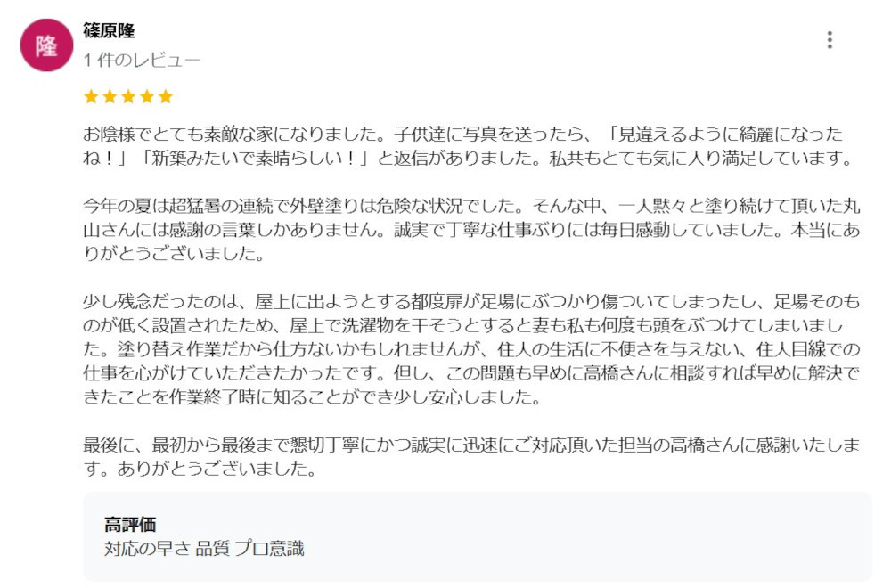
Task: Click the paragraph starting 今年の夏は超猛暑
Action: coord(471,229)
